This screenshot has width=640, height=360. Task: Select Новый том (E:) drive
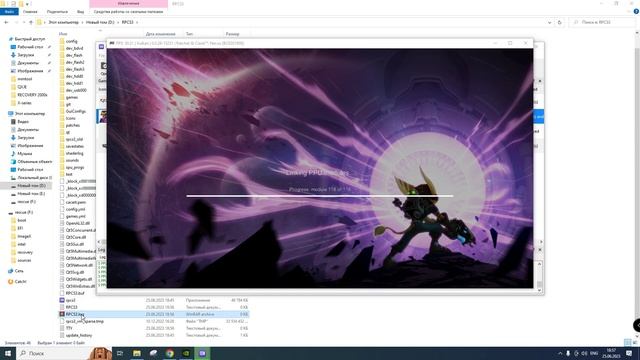click(31, 193)
